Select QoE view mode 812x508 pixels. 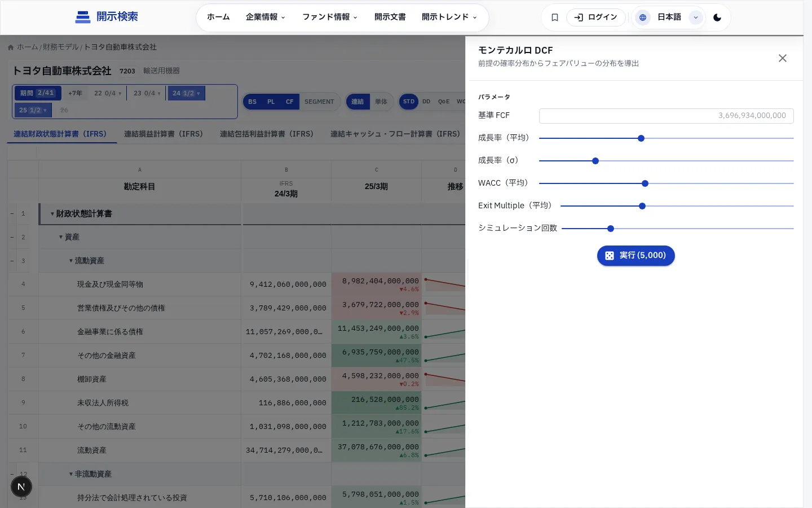click(444, 102)
